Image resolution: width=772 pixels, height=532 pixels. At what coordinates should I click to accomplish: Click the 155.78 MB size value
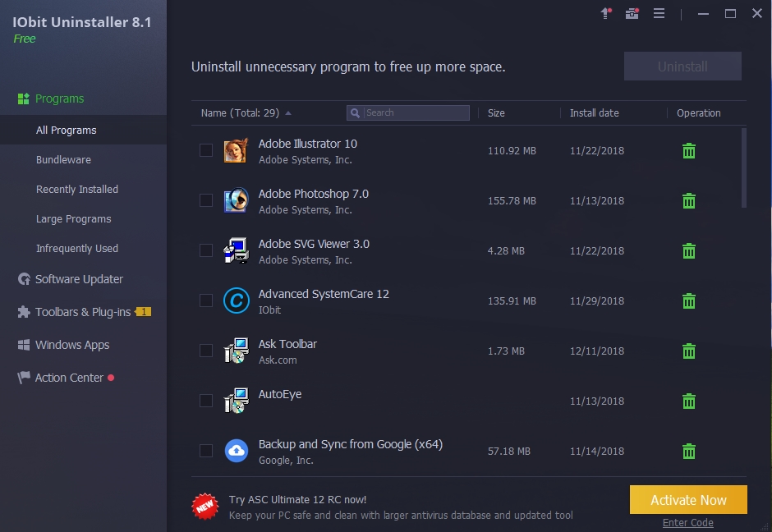512,201
